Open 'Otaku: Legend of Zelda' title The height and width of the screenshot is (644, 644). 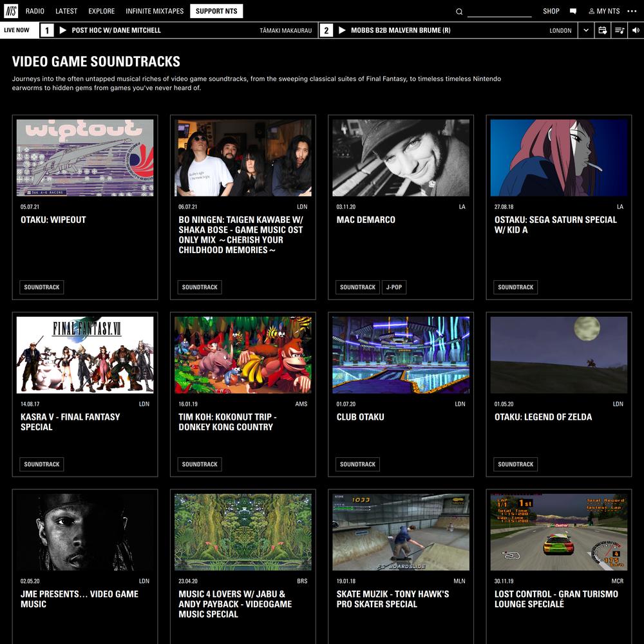coord(543,417)
